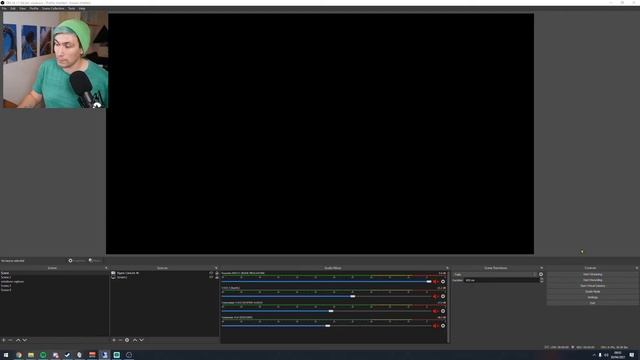Open source properties gear in the Sources toolbar
Screen dimensions: 640x360
coord(127,340)
